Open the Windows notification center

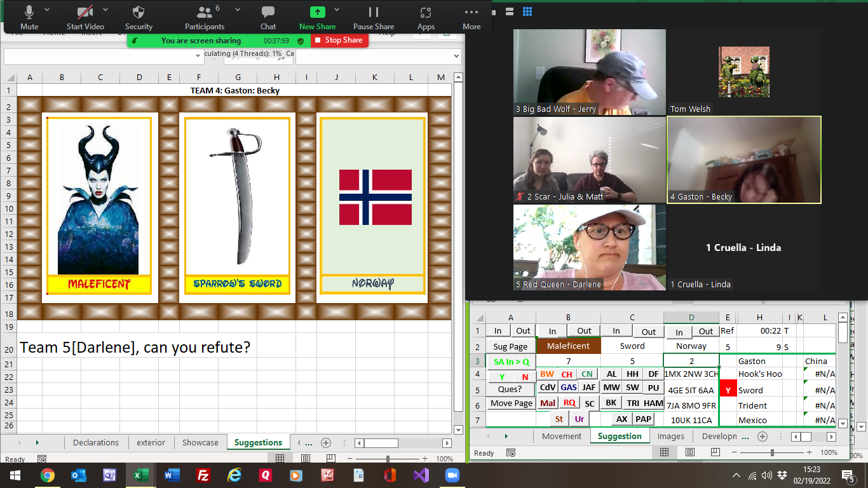coord(848,475)
